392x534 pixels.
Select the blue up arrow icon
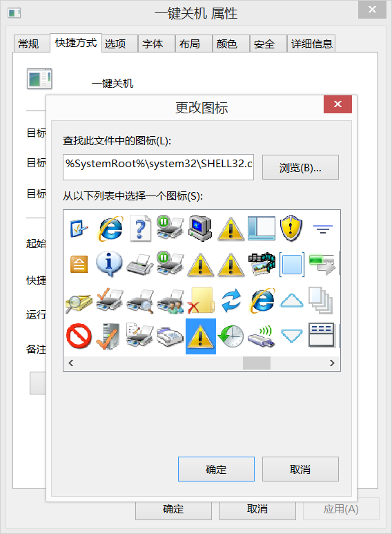click(292, 301)
